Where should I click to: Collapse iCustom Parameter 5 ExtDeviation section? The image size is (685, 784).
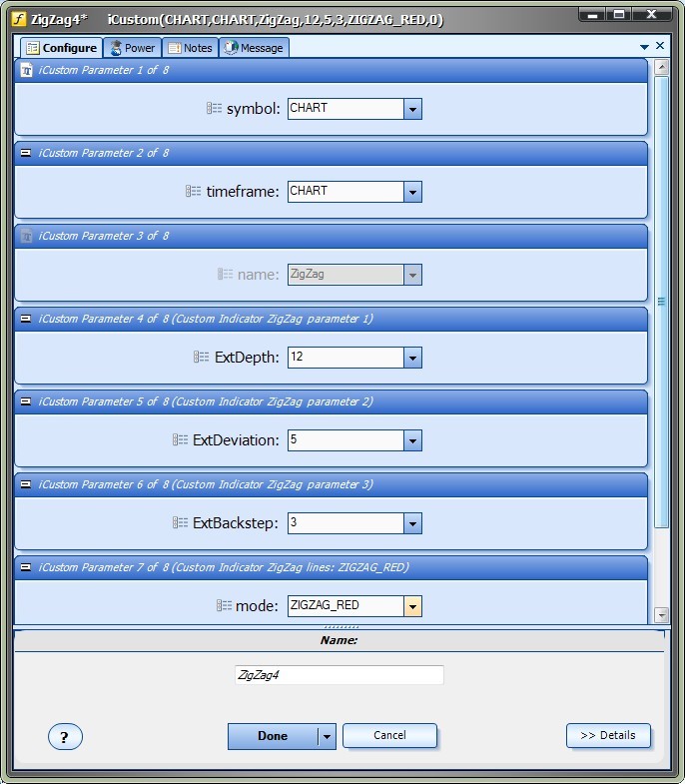(x=26, y=401)
